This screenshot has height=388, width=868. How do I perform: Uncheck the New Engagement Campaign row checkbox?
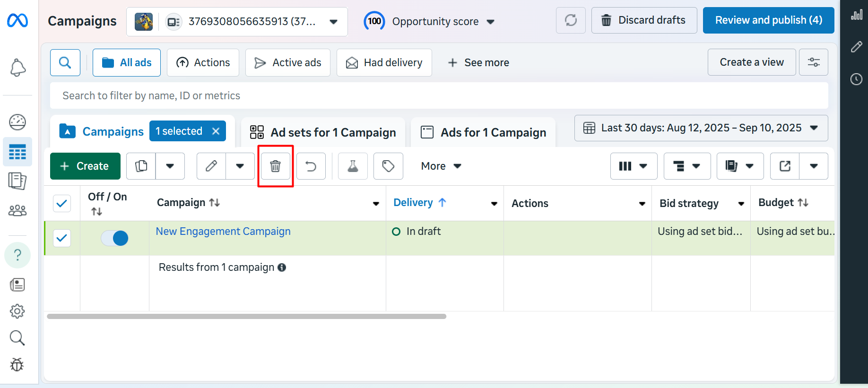(x=62, y=238)
